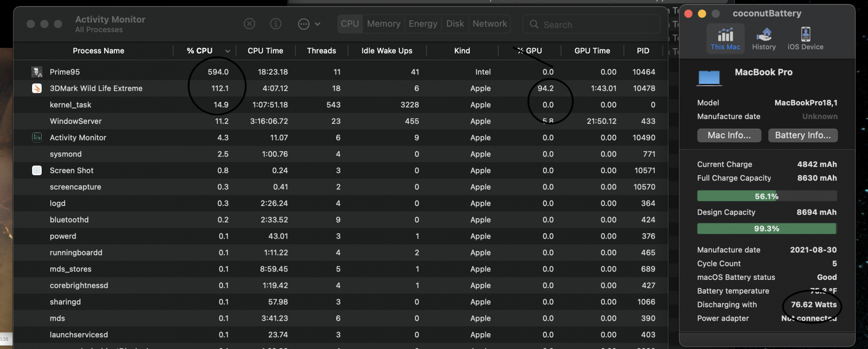Click the Cycle Count label in coconutBattery
Screen dimensions: 868x349
point(719,263)
